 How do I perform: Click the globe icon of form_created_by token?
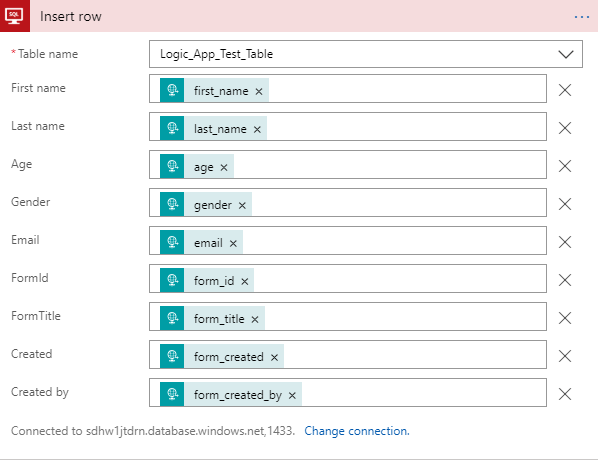[172, 394]
